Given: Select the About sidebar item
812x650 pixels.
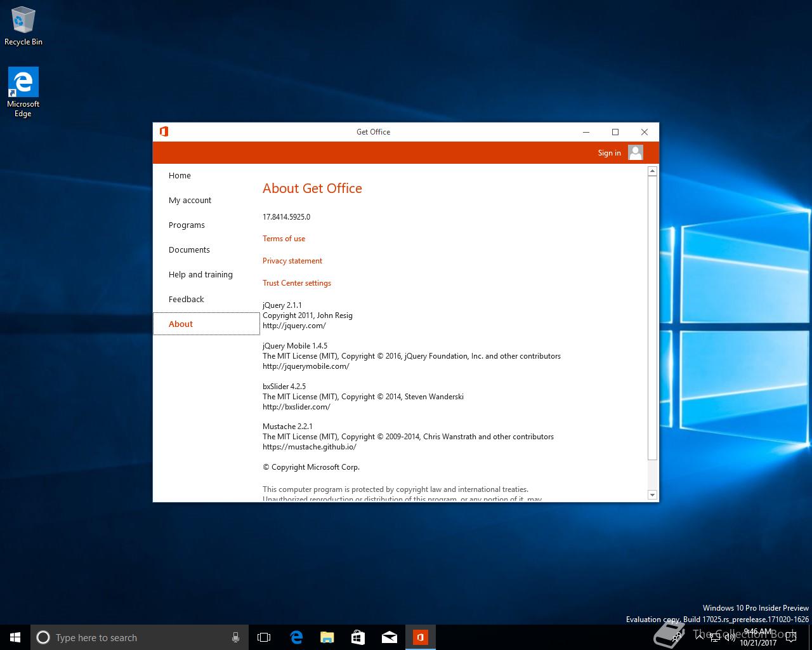Looking at the screenshot, I should (206, 324).
